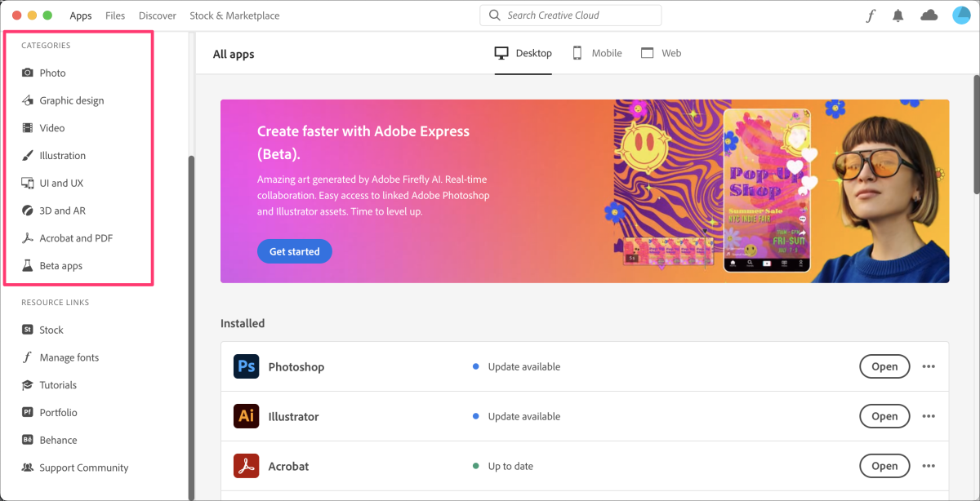Open the Video category in the sidebar
The height and width of the screenshot is (501, 980).
tap(29, 127)
